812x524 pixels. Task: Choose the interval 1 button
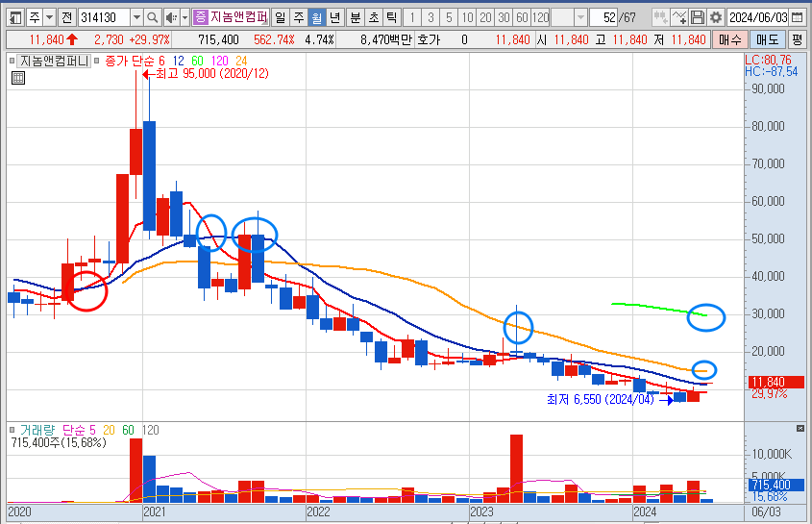pos(412,17)
